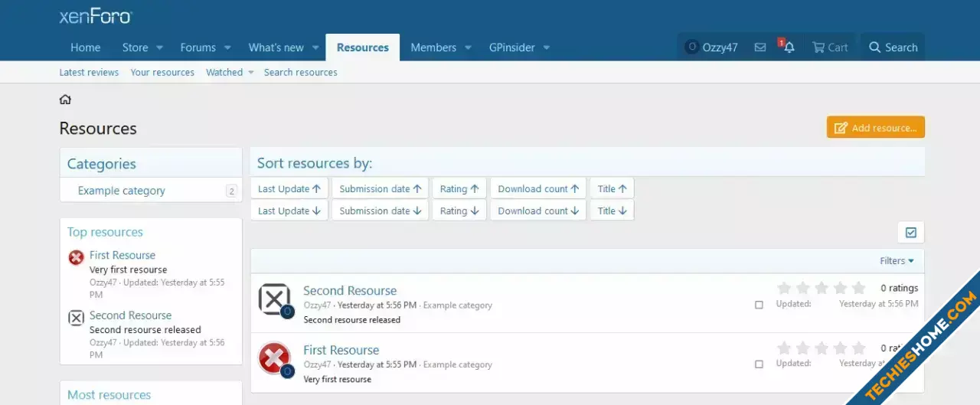Click author avatar on the First Resourse row
Image resolution: width=980 pixels, height=405 pixels.
(x=287, y=371)
